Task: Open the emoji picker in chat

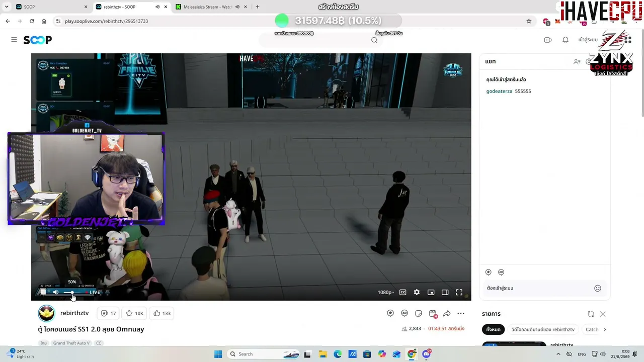Action: [x=598, y=288]
